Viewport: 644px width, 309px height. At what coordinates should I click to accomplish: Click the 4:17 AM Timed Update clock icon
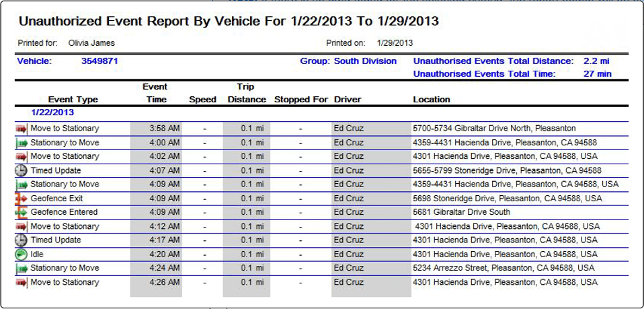point(22,240)
